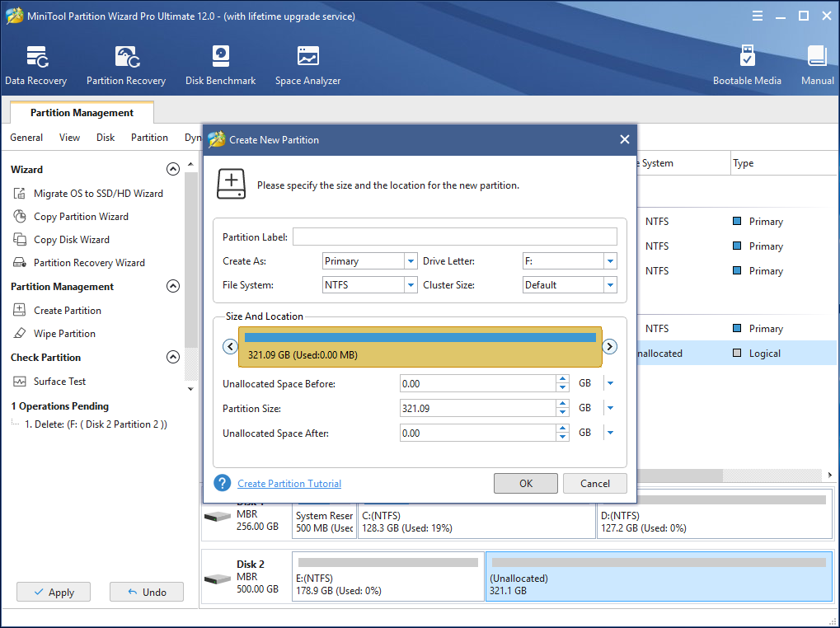The width and height of the screenshot is (840, 628).
Task: Change unit for Unallocated Space Before
Action: pyautogui.click(x=610, y=383)
